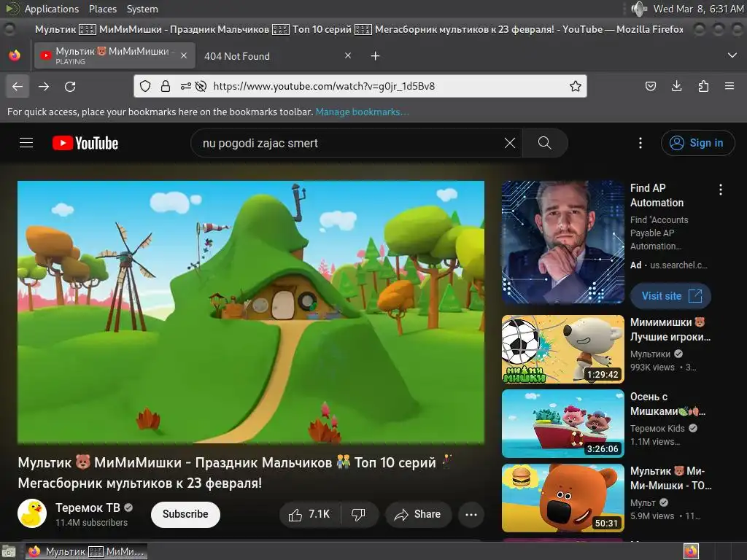Open the Осень с Мишками video title
The width and height of the screenshot is (747, 560).
[668, 404]
